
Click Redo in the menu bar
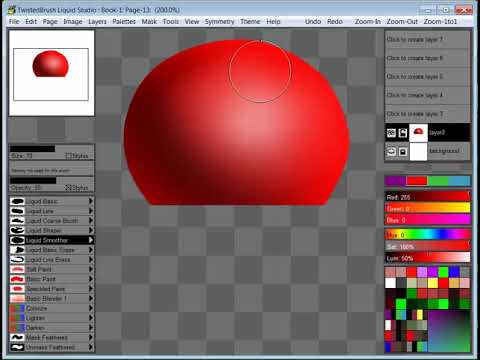click(x=335, y=22)
